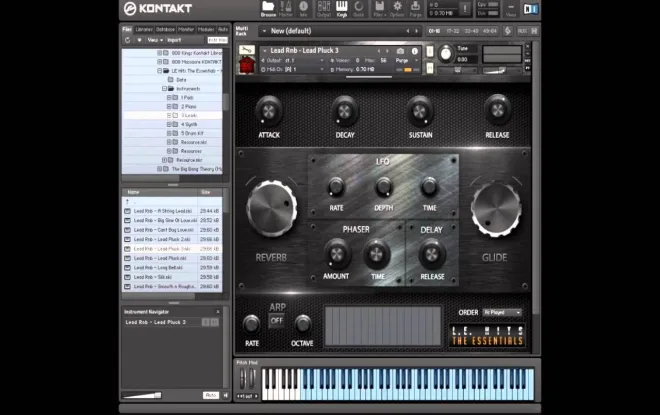Click the info icon in the instrument header

(415, 51)
